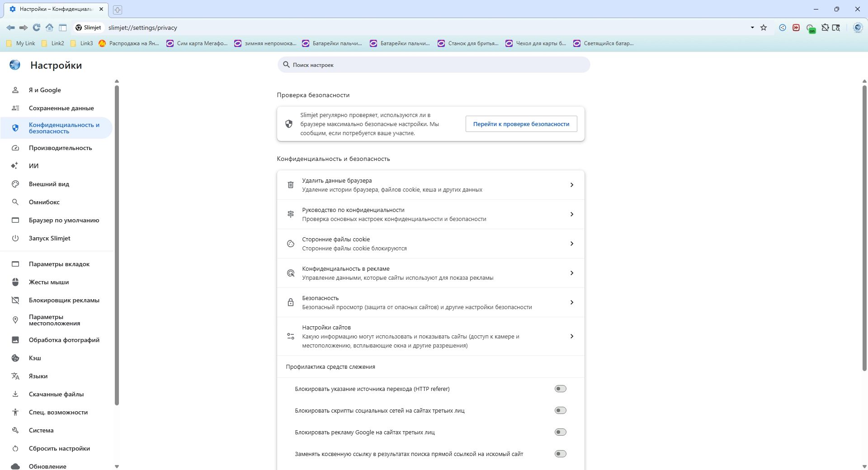Viewport: 868px width, 470px height.
Task: Toggle blocking social network scripts
Action: point(560,410)
